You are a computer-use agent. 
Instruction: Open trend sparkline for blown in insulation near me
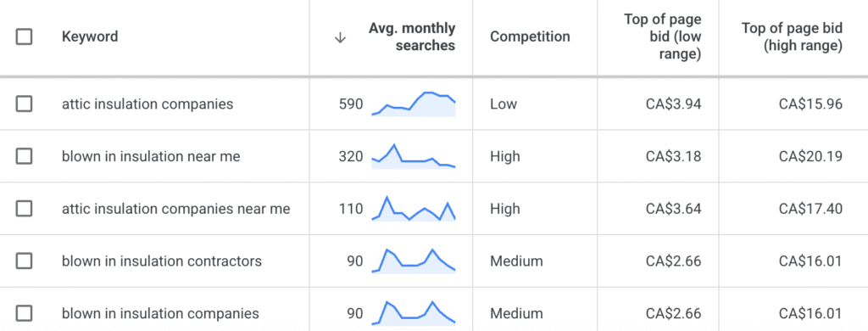point(414,156)
